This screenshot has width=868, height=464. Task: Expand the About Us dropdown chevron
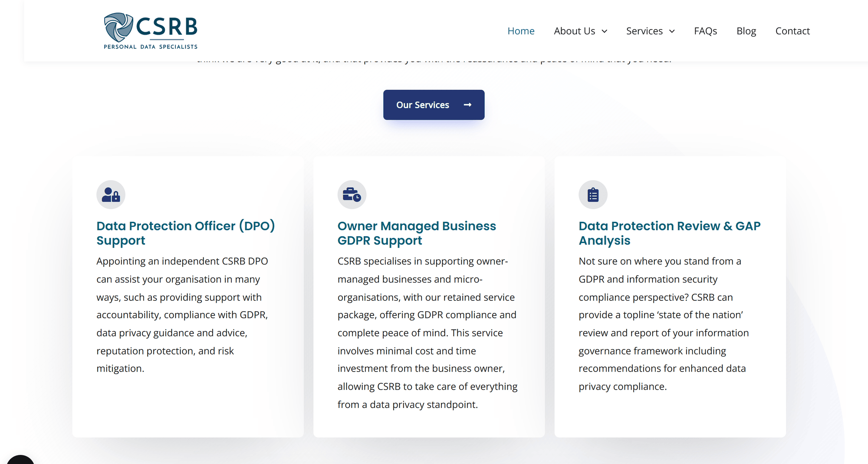pos(605,31)
